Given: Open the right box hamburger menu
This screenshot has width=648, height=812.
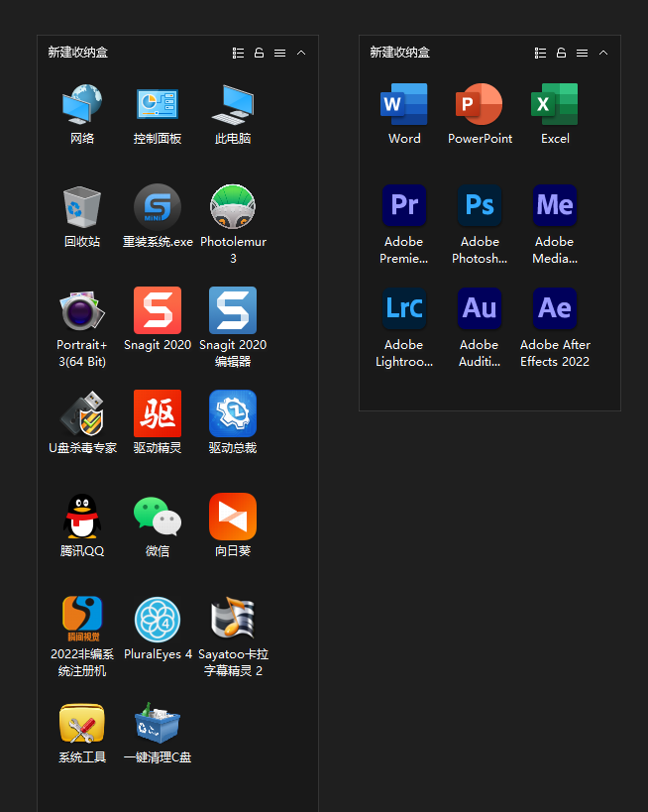Looking at the screenshot, I should coord(583,53).
